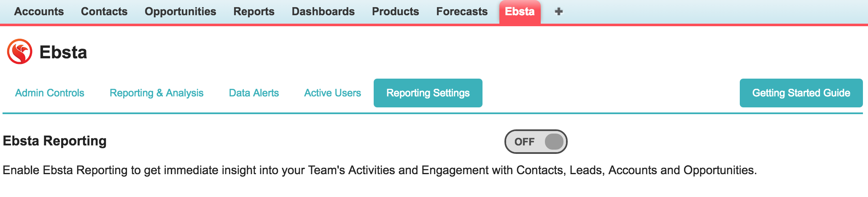868x197 pixels.
Task: Click the Ebsta page title text
Action: click(63, 52)
